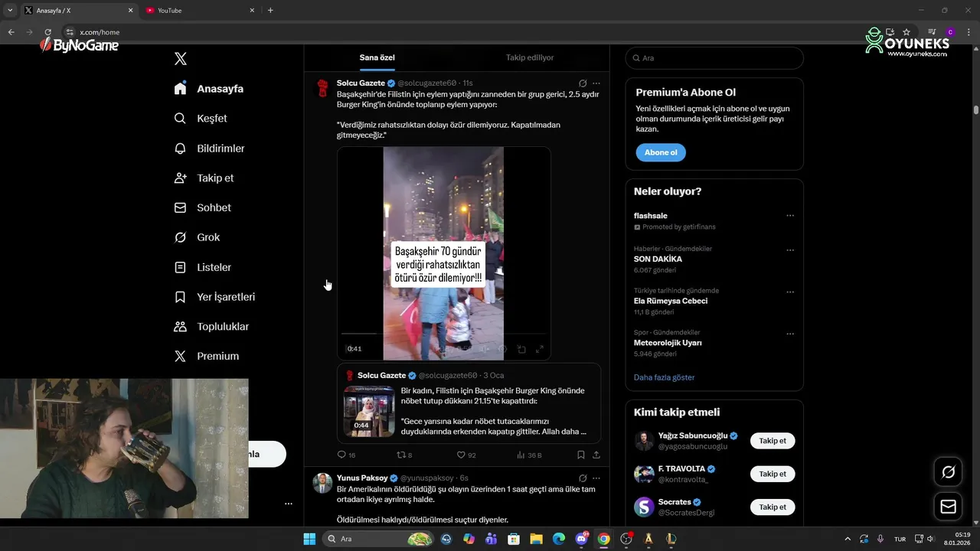Open Grok icon on Yunus Paksoy post
The height and width of the screenshot is (551, 980).
(583, 478)
